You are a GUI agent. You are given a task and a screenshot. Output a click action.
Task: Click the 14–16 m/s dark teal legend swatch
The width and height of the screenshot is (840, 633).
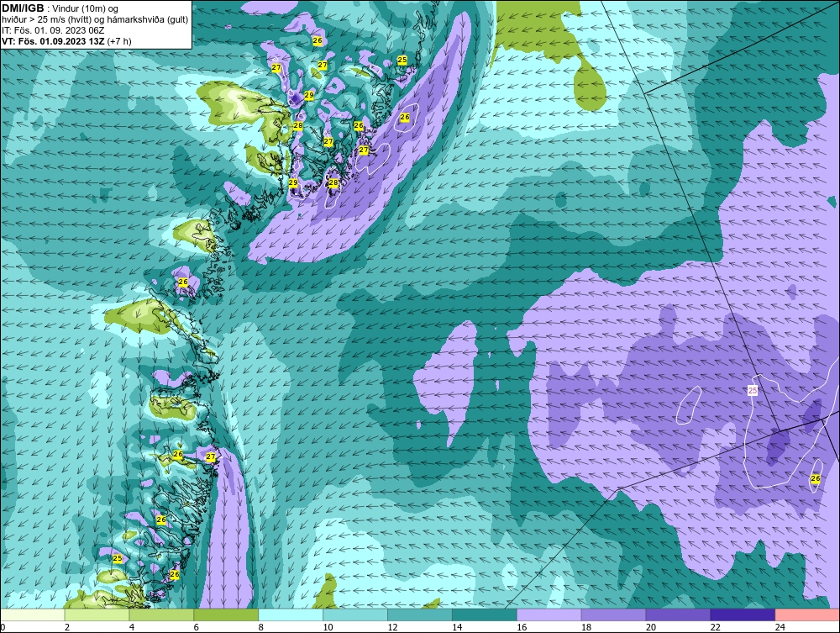[x=485, y=615]
